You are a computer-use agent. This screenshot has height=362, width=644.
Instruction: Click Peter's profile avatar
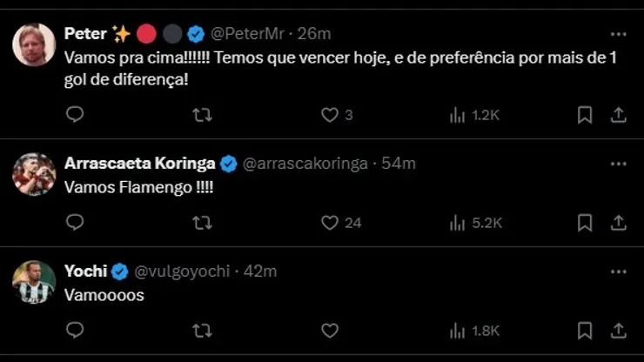pyautogui.click(x=34, y=44)
